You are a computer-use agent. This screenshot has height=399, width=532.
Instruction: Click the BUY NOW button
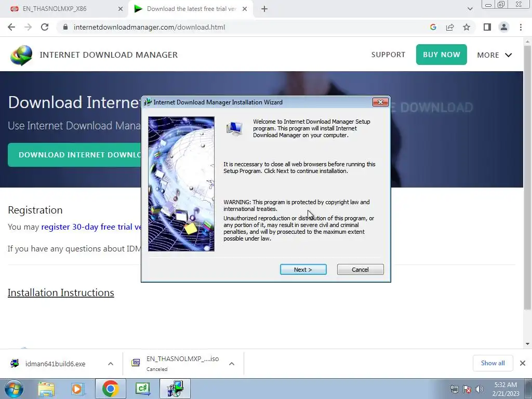coord(442,55)
